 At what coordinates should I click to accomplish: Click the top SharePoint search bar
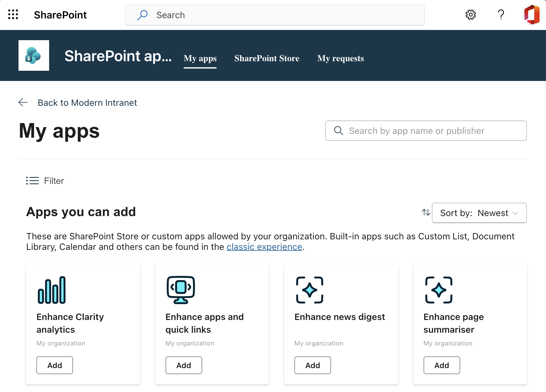click(274, 15)
